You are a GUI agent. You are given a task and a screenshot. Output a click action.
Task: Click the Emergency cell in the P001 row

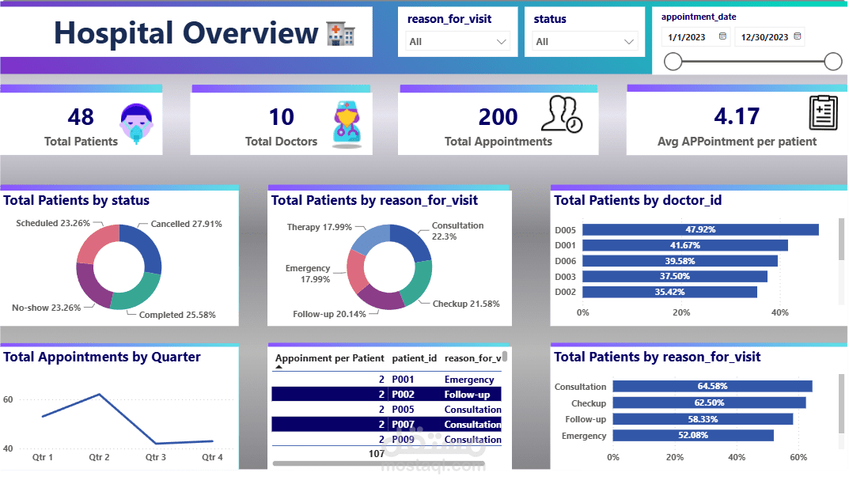point(469,380)
